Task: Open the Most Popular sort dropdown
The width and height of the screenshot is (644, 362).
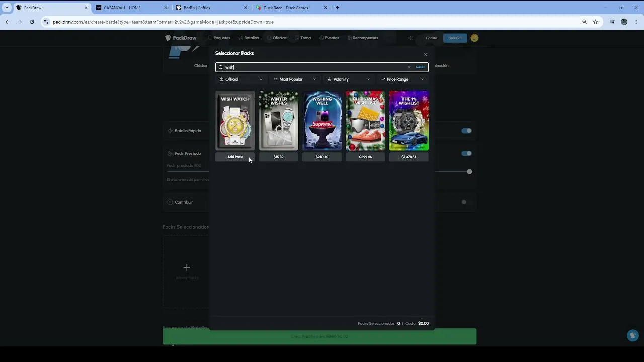Action: 295,79
